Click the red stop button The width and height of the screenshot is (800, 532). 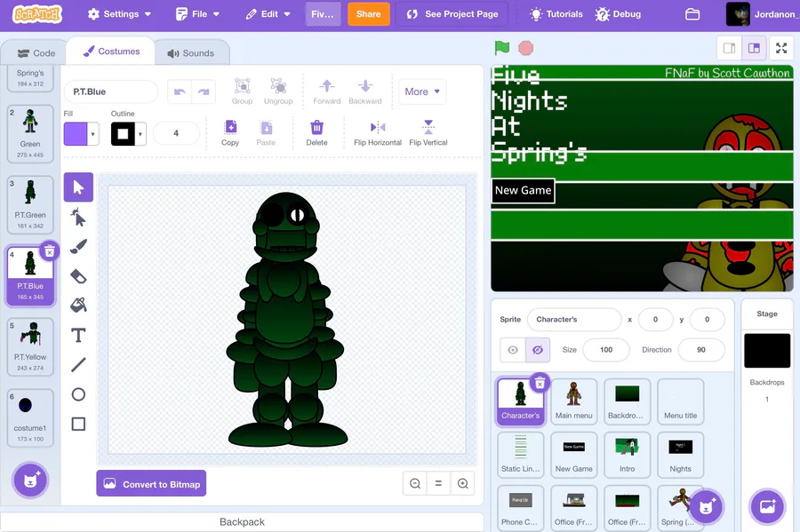(525, 49)
